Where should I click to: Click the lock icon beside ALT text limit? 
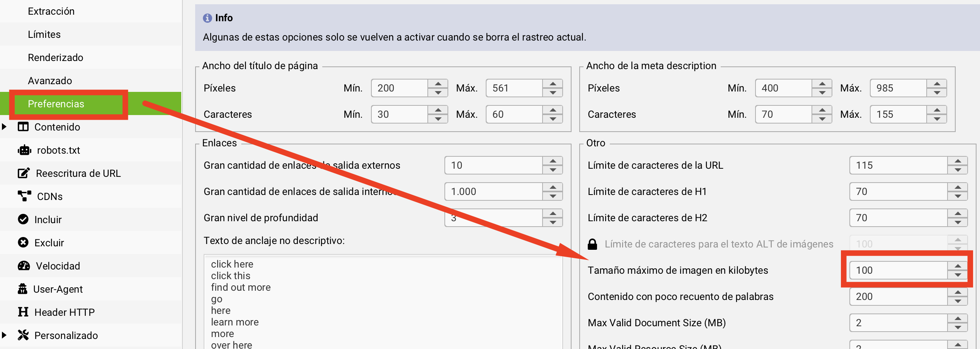pos(592,244)
